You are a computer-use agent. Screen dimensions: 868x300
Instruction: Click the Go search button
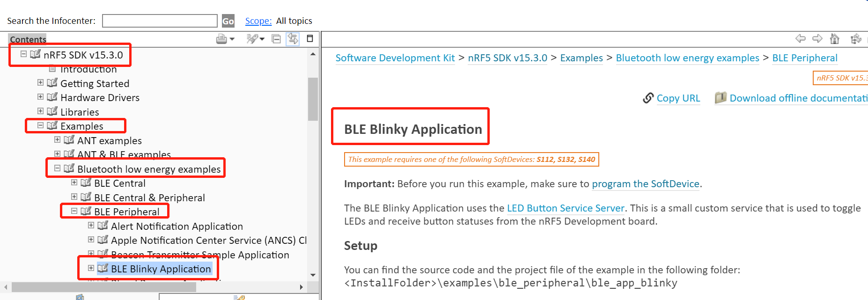[x=228, y=21]
